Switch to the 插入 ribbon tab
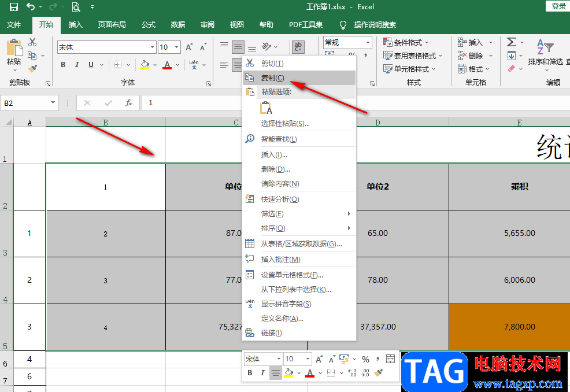 [76, 25]
